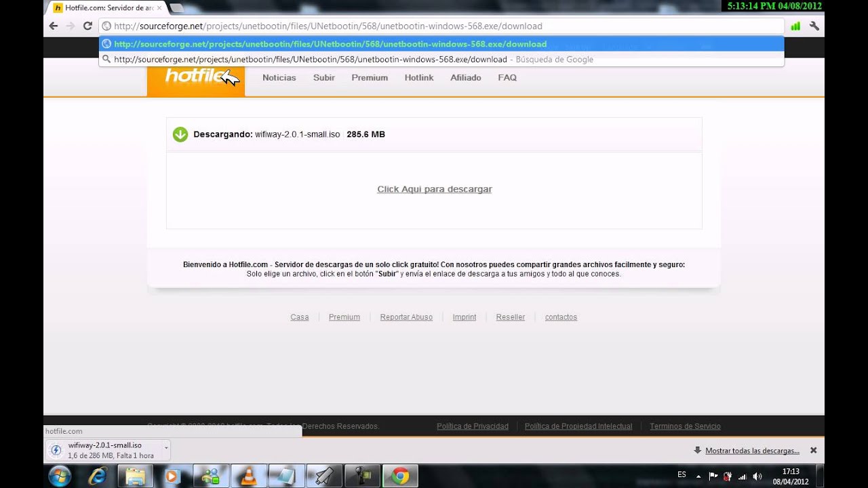Close the downloads bar
The image size is (868, 488).
(x=813, y=450)
